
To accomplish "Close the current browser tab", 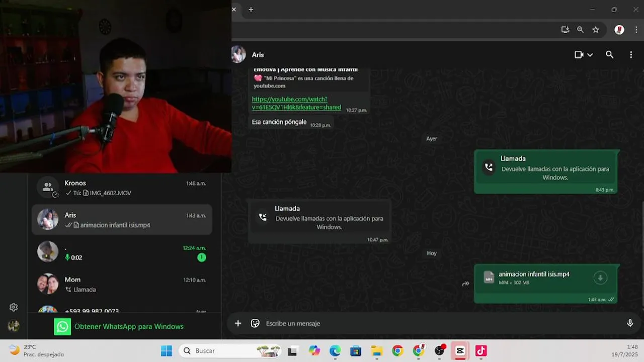I will (x=234, y=9).
